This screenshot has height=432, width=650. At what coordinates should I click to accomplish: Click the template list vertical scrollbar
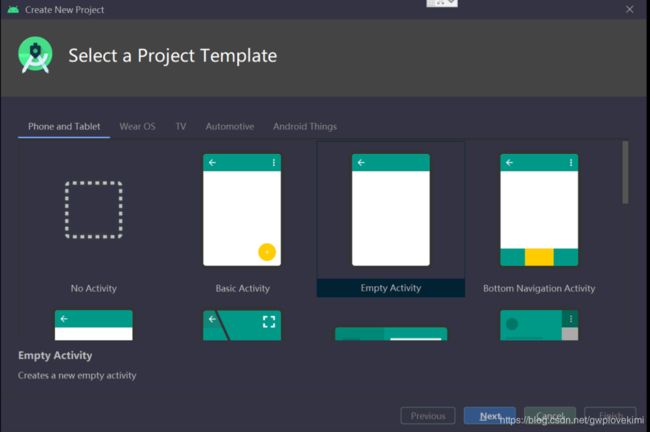pyautogui.click(x=625, y=172)
